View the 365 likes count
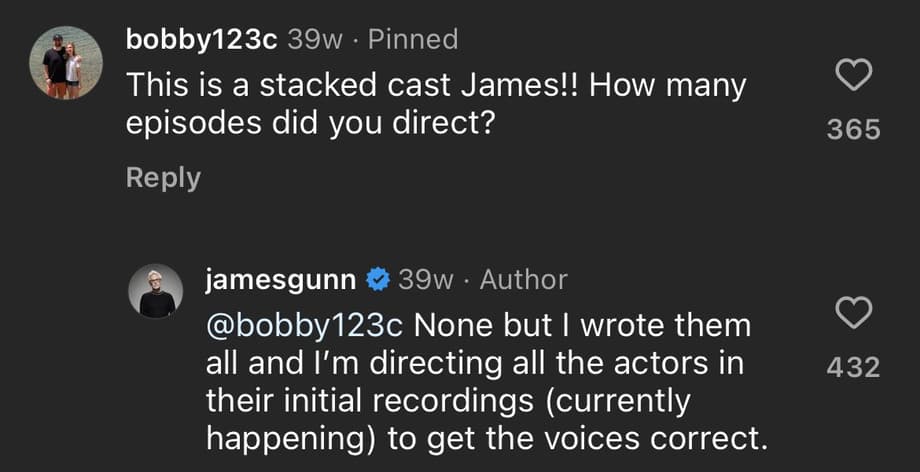The height and width of the screenshot is (472, 920). [853, 129]
